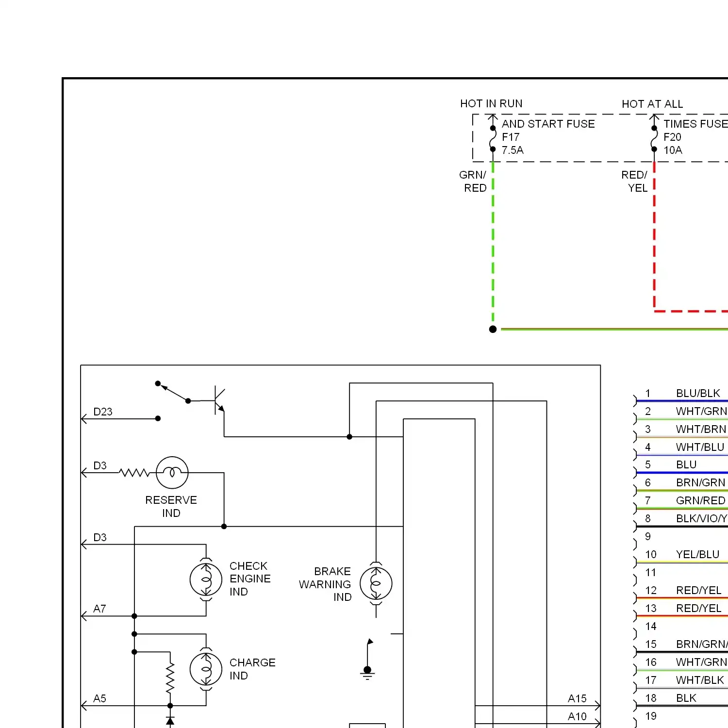Click the vertical resistor beside Charge indicator
The height and width of the screenshot is (728, 728).
[x=170, y=678]
